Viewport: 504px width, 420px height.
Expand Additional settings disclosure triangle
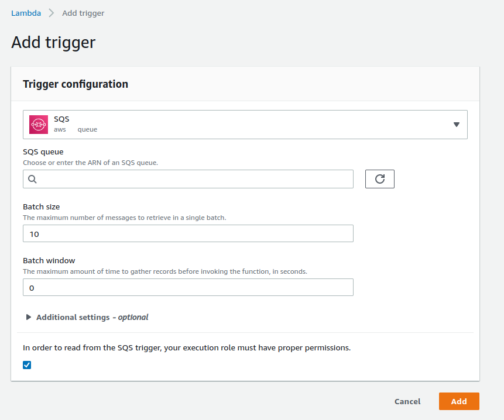28,317
